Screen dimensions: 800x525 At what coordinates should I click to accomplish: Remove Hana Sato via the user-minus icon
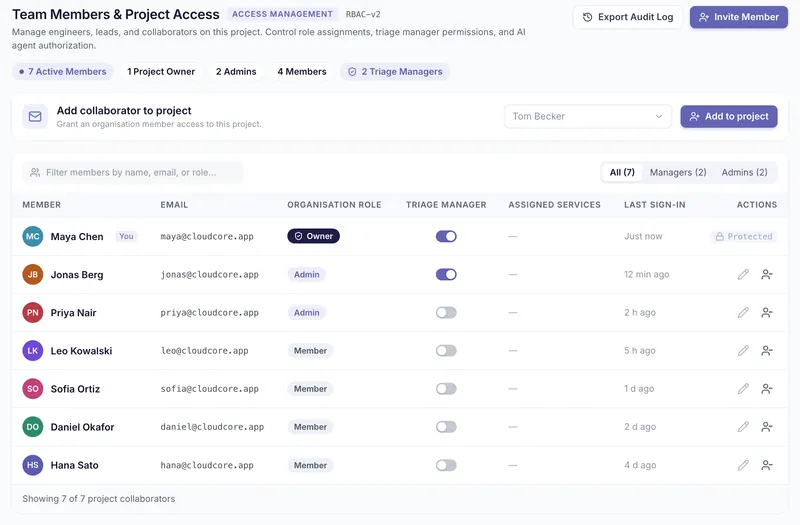click(x=767, y=465)
